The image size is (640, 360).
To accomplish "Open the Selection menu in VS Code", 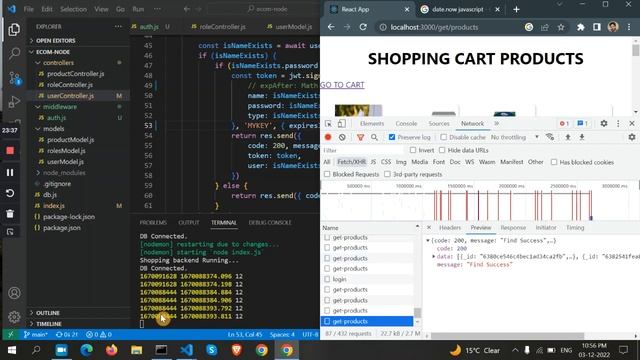I will coord(73,9).
